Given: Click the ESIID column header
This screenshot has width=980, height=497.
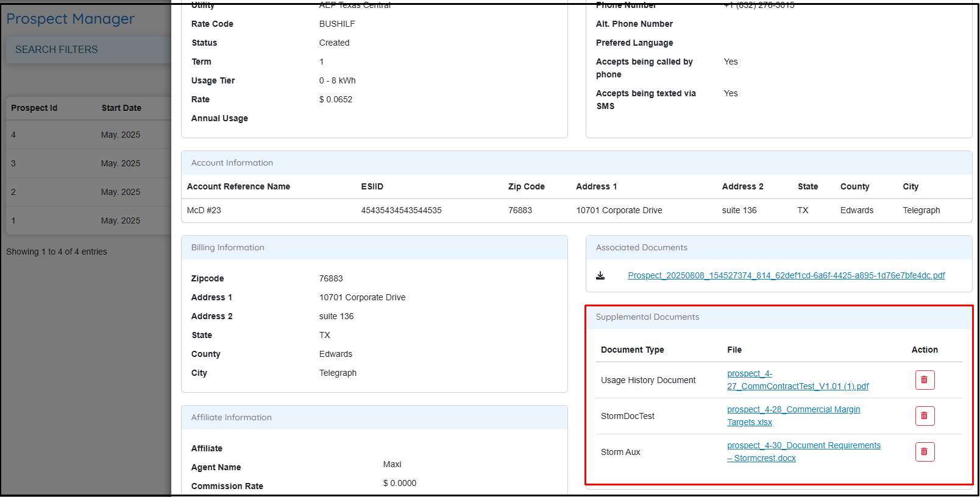Looking at the screenshot, I should 372,186.
